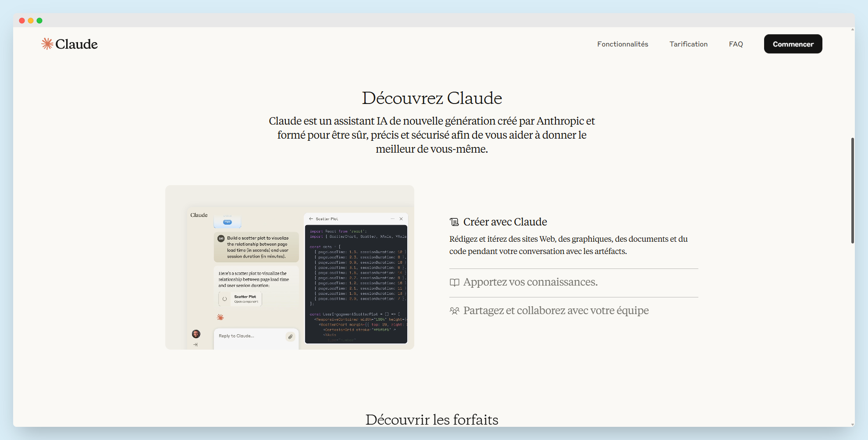The width and height of the screenshot is (868, 440).
Task: Click the green maximize window button
Action: point(39,21)
